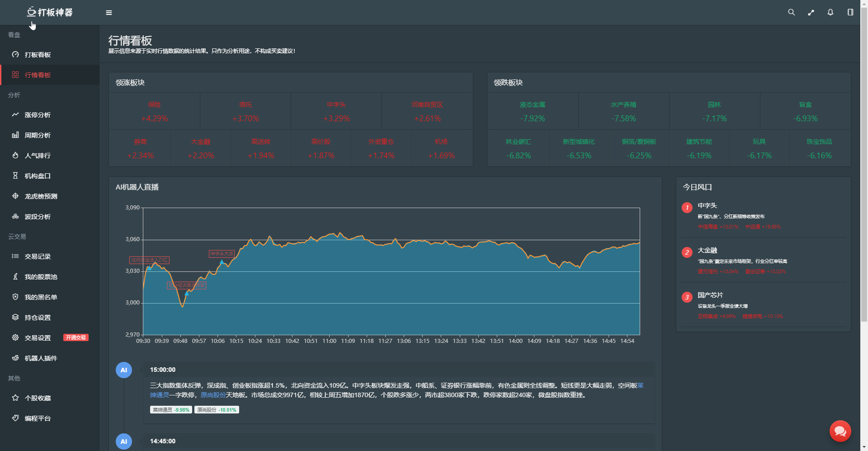This screenshot has height=451, width=868.
Task: Open 交易记录 menu item
Action: 50,256
